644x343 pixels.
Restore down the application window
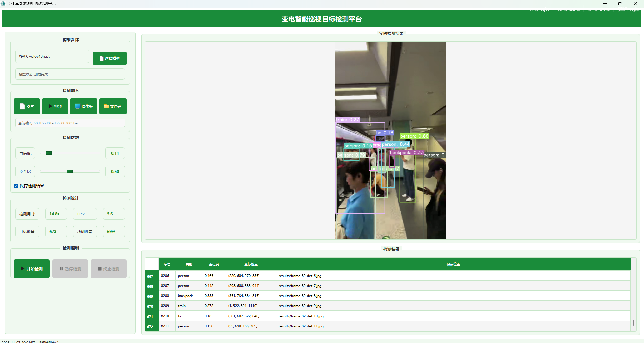coord(620,3)
